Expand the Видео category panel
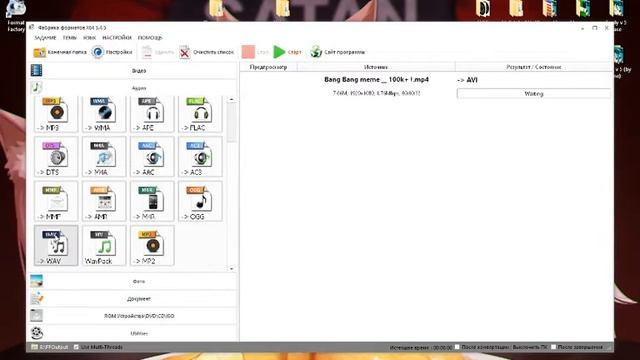This screenshot has height=360, width=640. pos(133,71)
